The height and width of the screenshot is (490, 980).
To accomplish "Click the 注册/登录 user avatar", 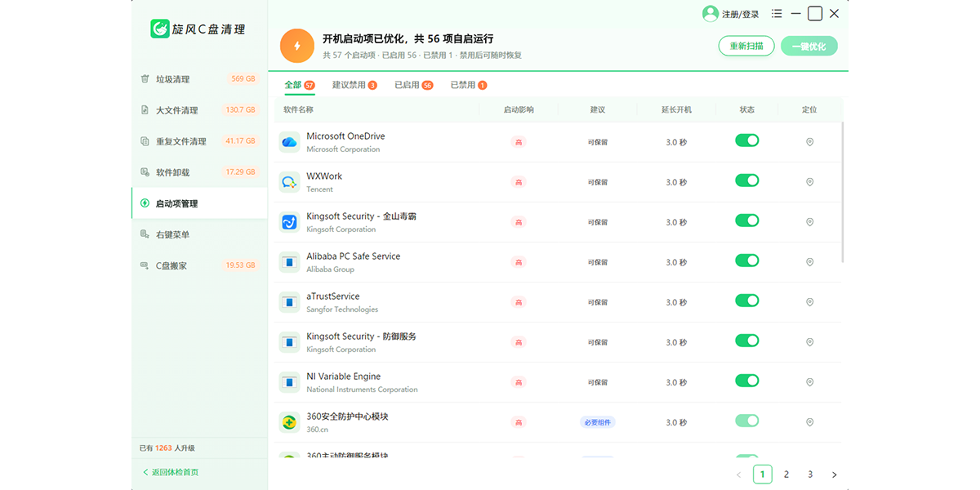I will 710,14.
